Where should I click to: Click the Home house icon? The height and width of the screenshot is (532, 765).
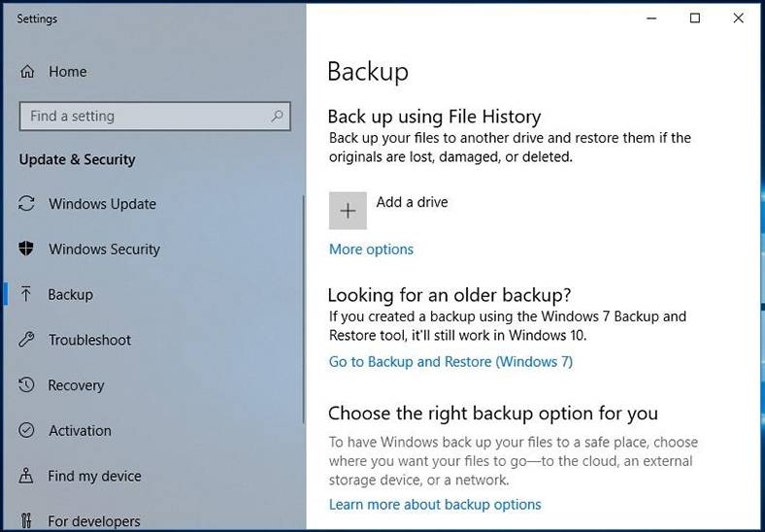[x=27, y=72]
